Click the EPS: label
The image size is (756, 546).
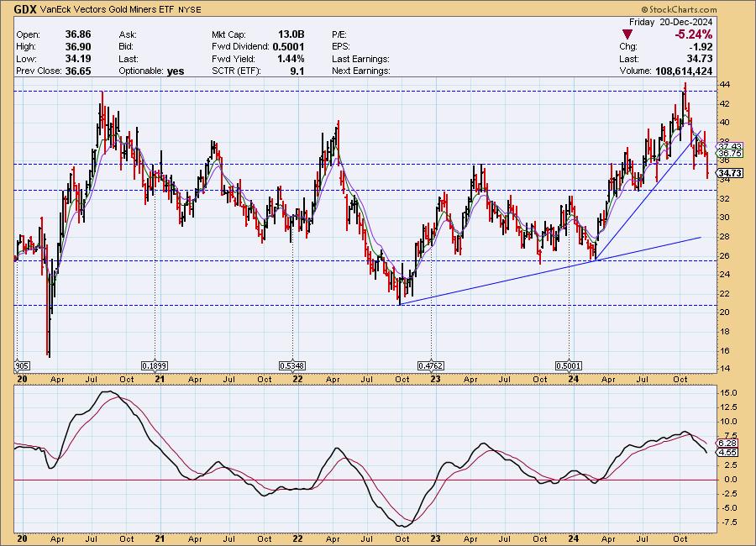click(341, 47)
